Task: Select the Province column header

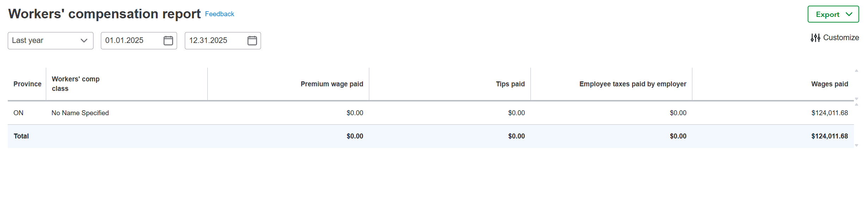Action: click(x=27, y=84)
